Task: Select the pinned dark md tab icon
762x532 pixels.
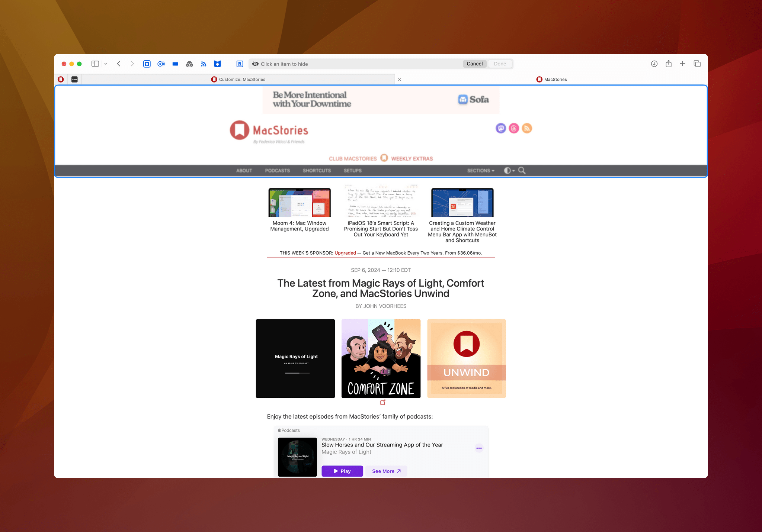Action: pos(74,79)
